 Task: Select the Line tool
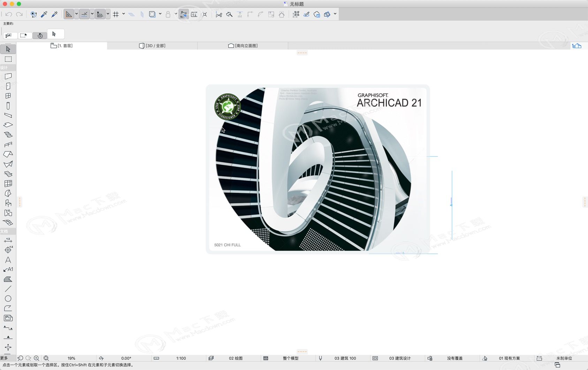8,289
